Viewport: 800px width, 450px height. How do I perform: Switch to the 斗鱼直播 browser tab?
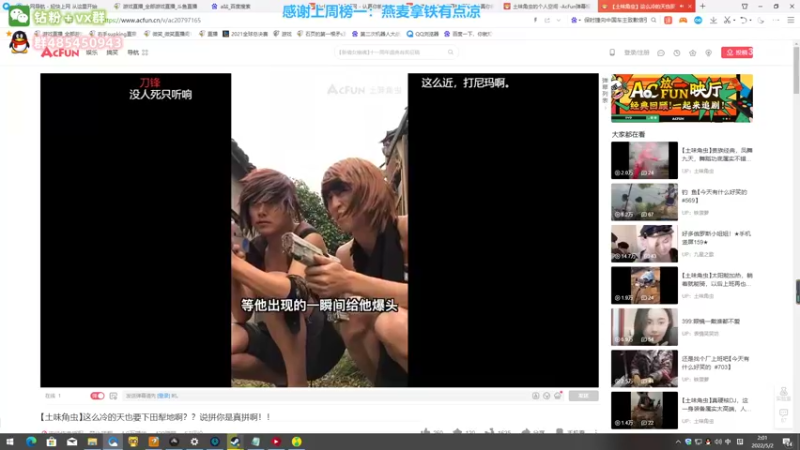156,6
